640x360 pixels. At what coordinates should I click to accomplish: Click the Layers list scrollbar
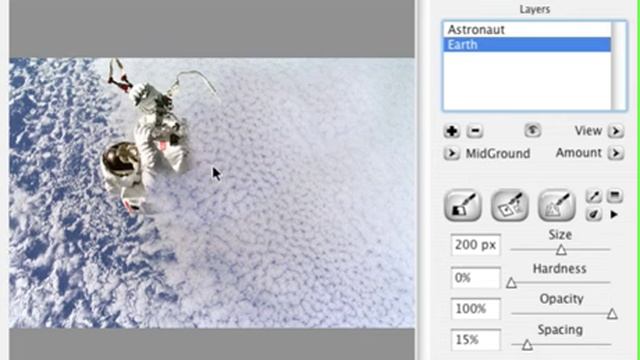click(x=619, y=65)
